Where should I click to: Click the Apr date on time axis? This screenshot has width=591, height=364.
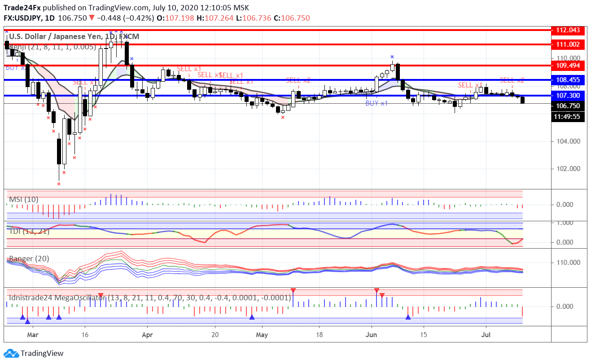click(147, 334)
